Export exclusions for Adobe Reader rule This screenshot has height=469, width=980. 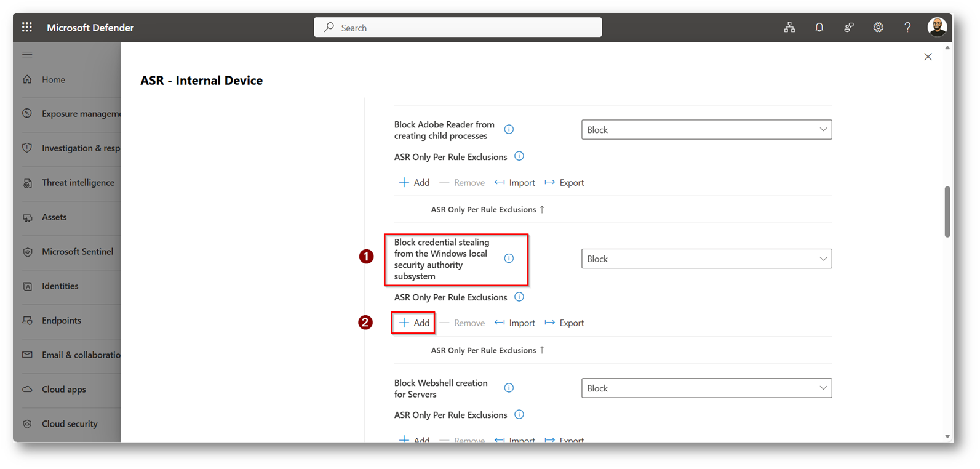click(x=564, y=183)
